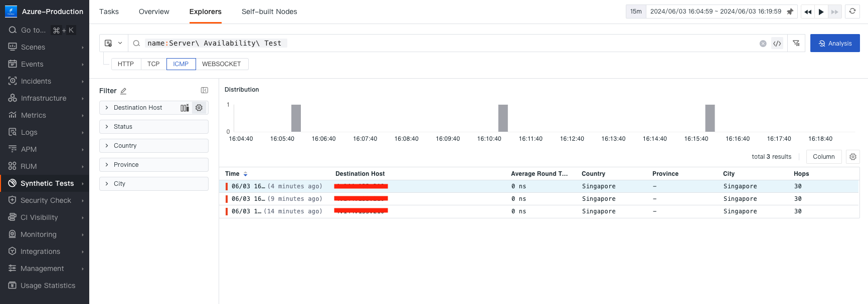Open Security Check in the sidebar
The height and width of the screenshot is (304, 868).
pyautogui.click(x=45, y=200)
